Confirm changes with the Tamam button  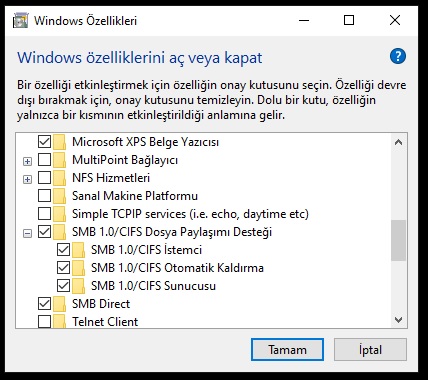pyautogui.click(x=287, y=350)
